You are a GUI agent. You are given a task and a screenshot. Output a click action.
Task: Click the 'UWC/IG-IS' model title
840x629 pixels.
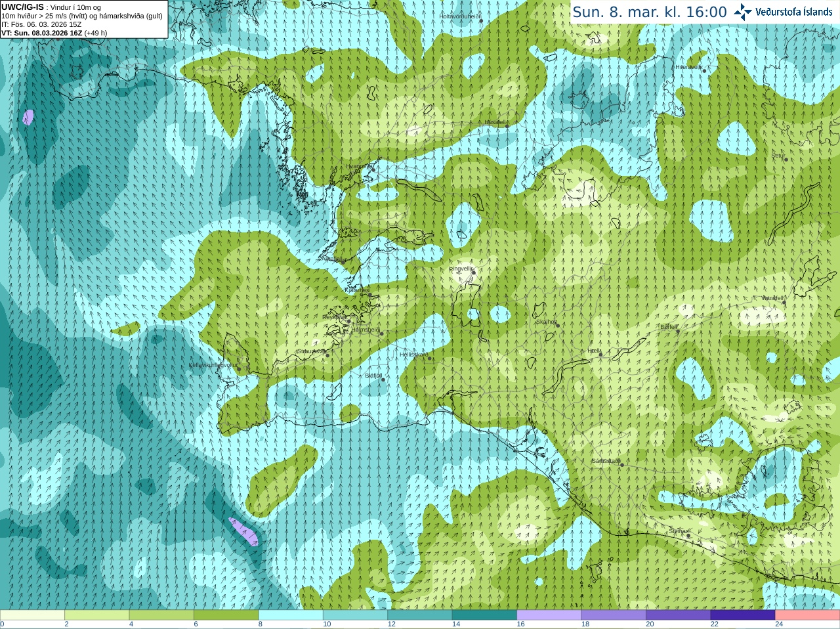[x=22, y=7]
